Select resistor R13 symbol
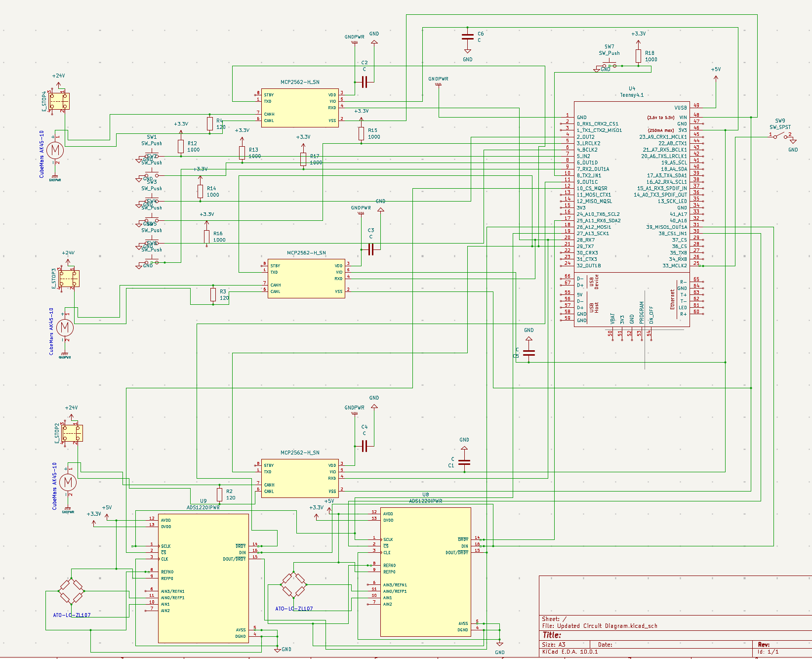The height and width of the screenshot is (659, 812). (x=242, y=153)
